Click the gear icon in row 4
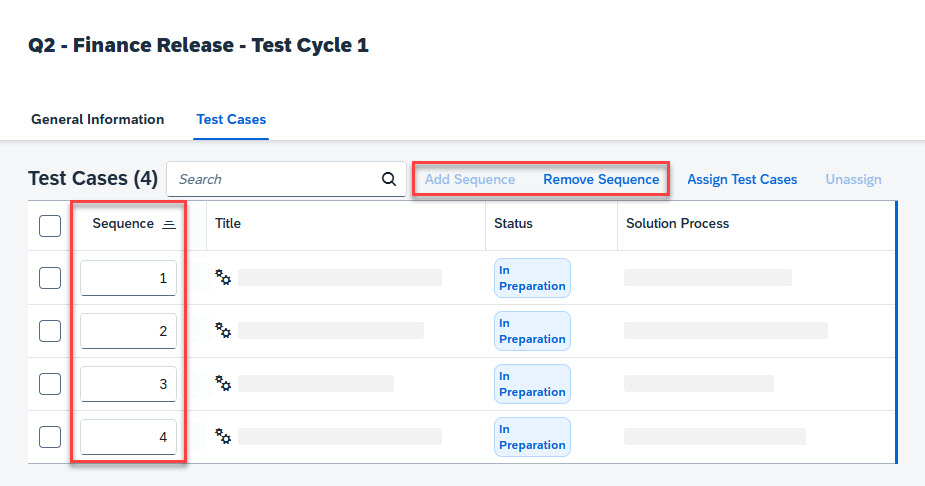925x486 pixels. click(x=224, y=436)
